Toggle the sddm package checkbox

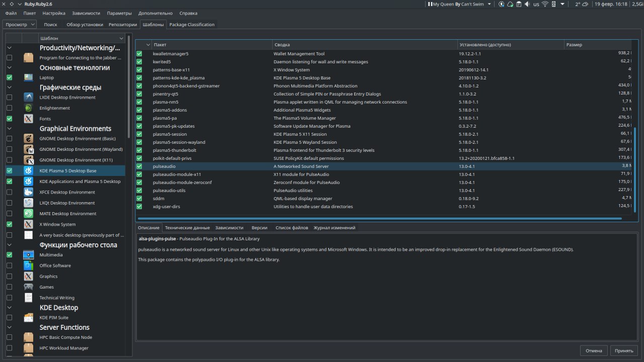pos(139,199)
